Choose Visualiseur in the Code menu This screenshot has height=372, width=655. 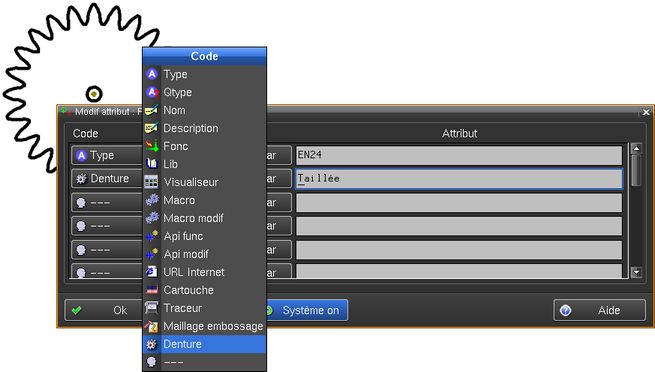204,182
